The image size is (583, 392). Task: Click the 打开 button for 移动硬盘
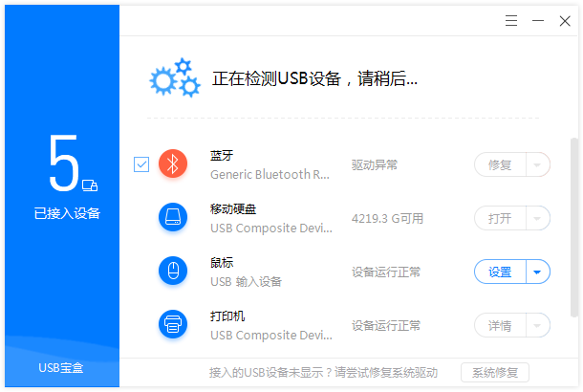(x=500, y=218)
